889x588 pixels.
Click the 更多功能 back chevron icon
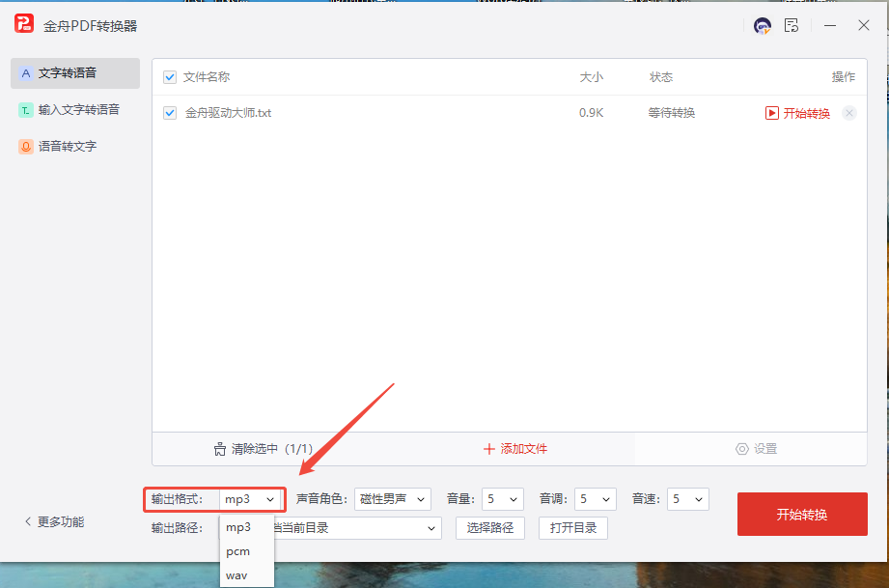pyautogui.click(x=28, y=521)
